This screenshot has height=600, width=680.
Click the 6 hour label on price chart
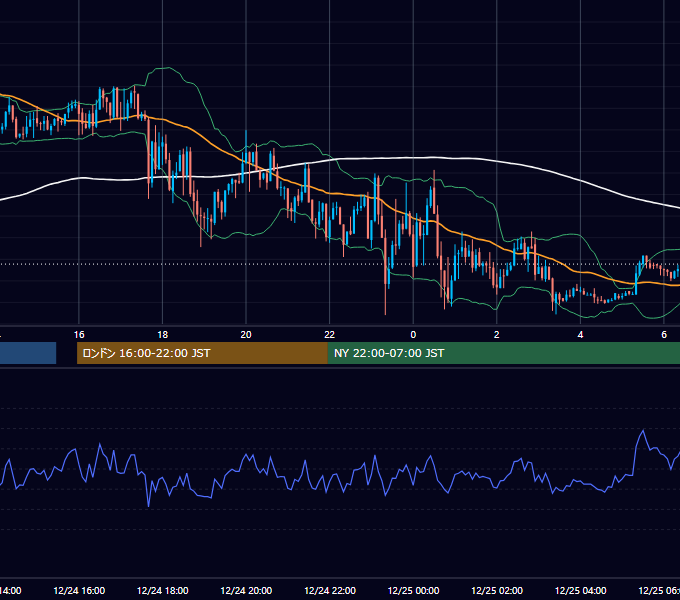click(664, 335)
